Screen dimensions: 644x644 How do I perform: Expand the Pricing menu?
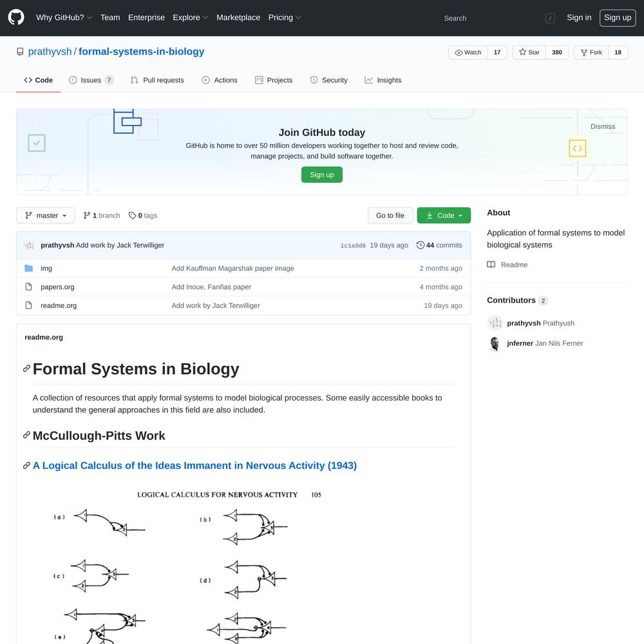(285, 17)
